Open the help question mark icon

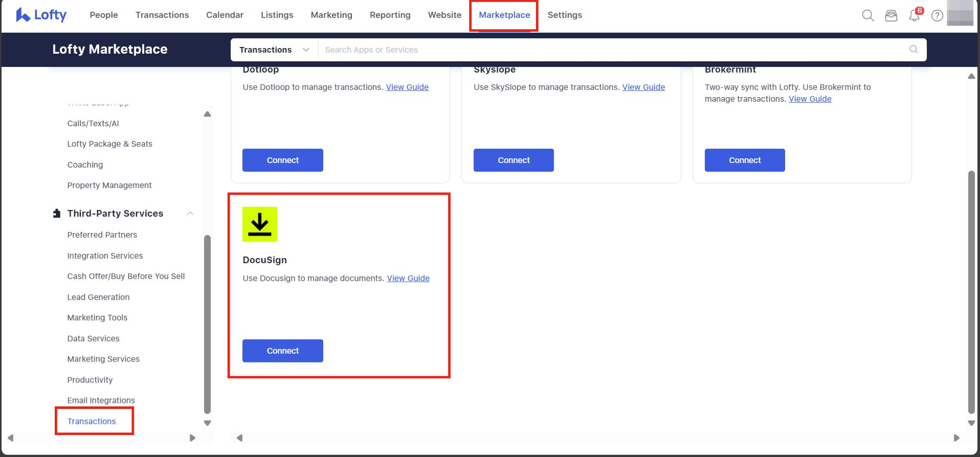pyautogui.click(x=937, y=16)
